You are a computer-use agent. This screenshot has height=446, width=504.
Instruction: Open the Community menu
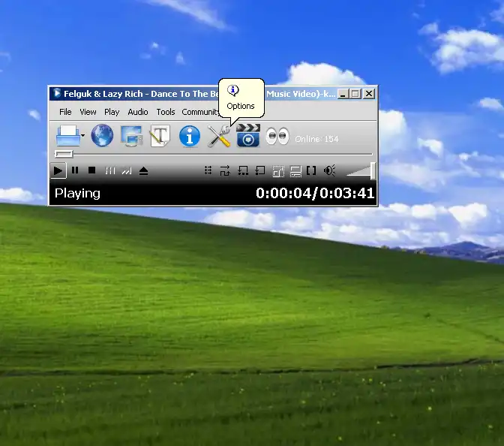coord(200,112)
